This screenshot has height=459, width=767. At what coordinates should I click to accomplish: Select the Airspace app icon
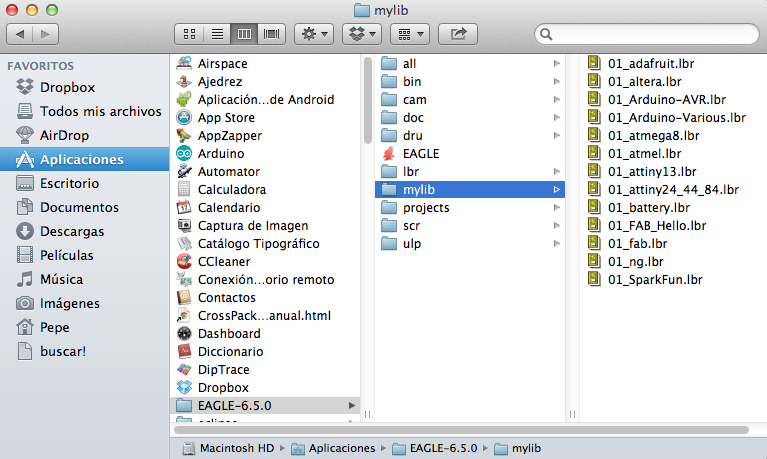click(x=184, y=63)
